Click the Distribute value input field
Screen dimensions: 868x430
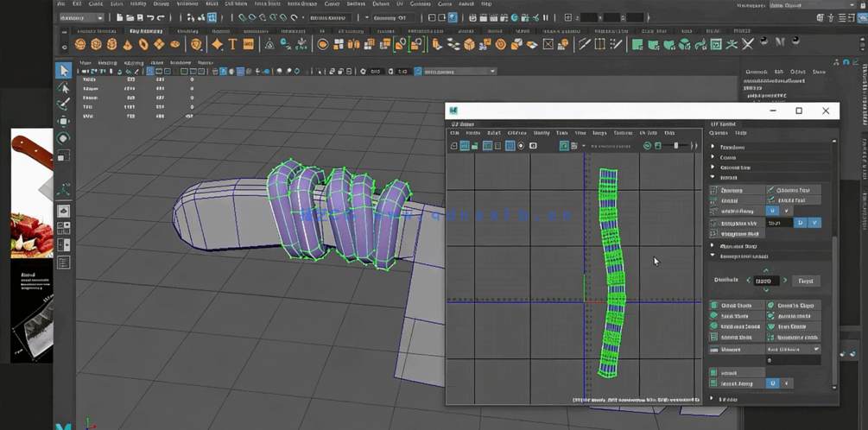tap(767, 281)
